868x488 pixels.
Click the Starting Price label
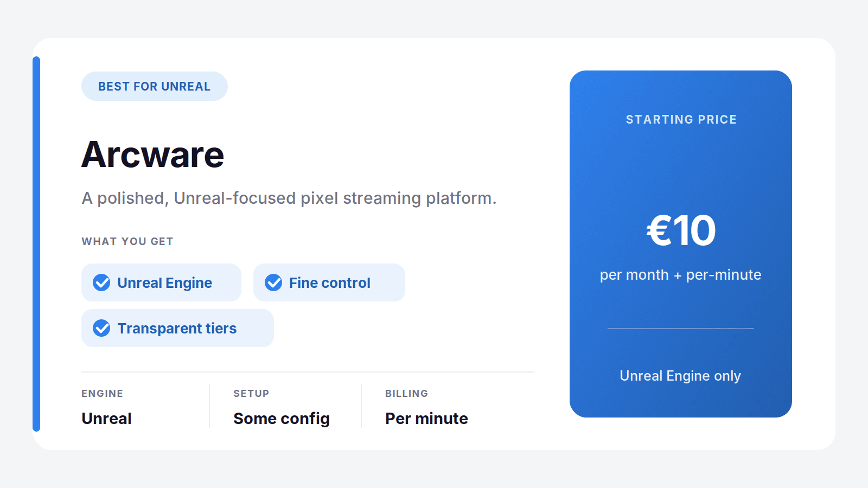coord(681,119)
